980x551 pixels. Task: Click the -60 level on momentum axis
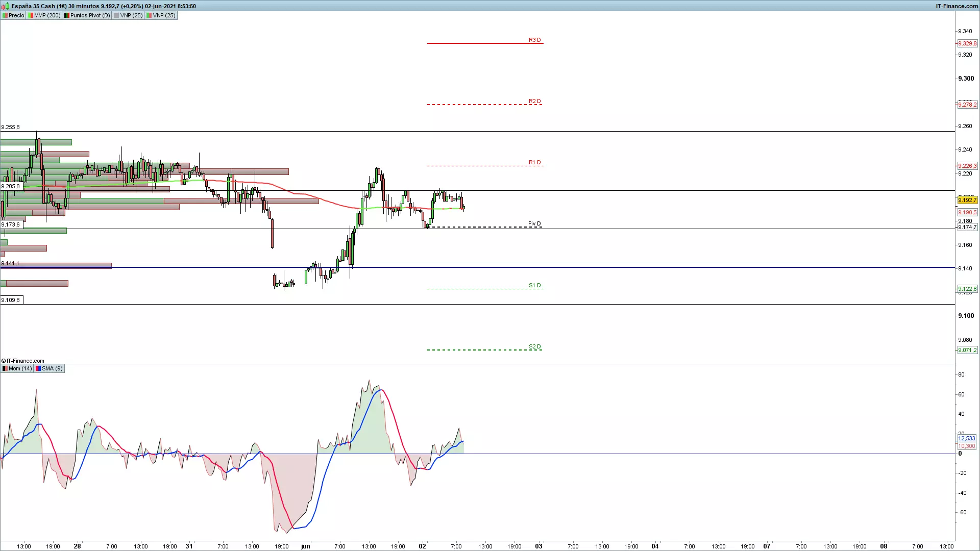pyautogui.click(x=962, y=513)
